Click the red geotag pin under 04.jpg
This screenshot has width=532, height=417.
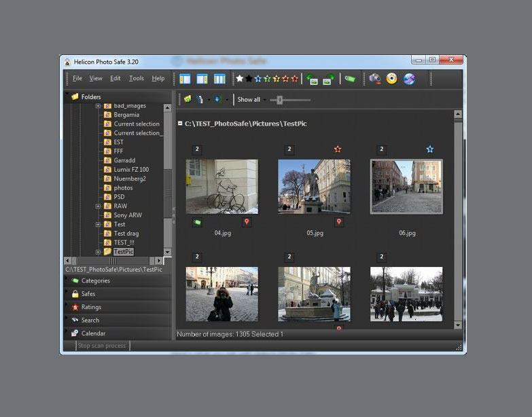pyautogui.click(x=247, y=221)
